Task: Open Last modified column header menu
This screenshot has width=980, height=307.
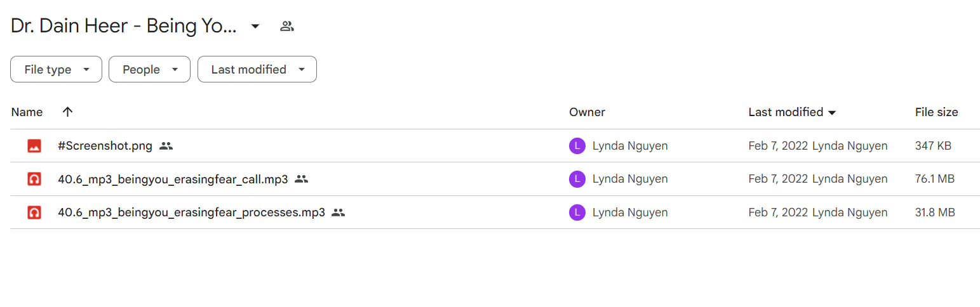Action: click(792, 112)
